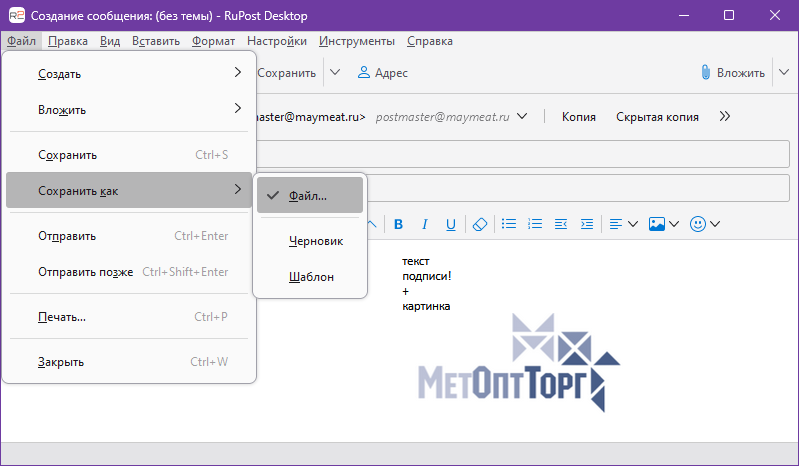Viewport: 799px width, 466px height.
Task: Click the eraser clear-formatting icon
Action: [x=478, y=224]
